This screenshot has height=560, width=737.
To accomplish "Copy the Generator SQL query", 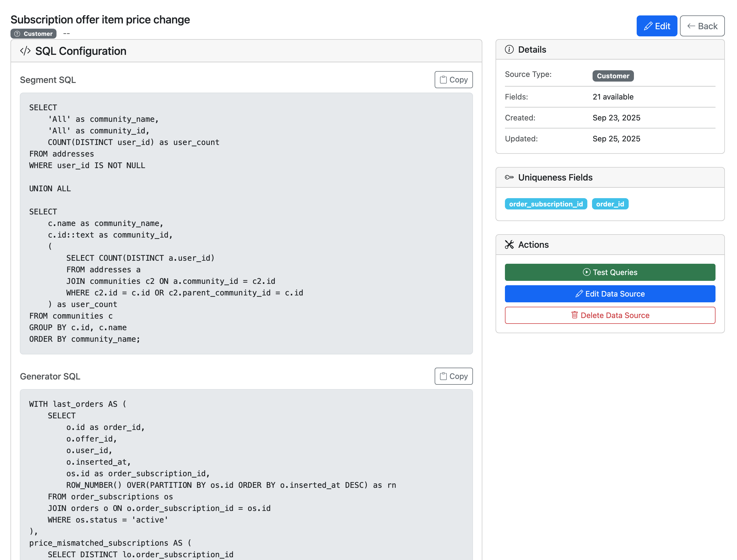I will point(453,376).
